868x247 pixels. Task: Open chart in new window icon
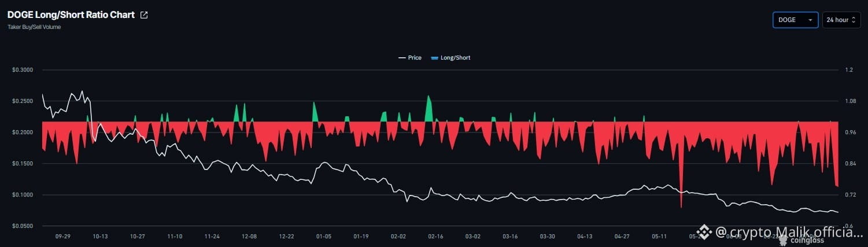pyautogui.click(x=144, y=15)
